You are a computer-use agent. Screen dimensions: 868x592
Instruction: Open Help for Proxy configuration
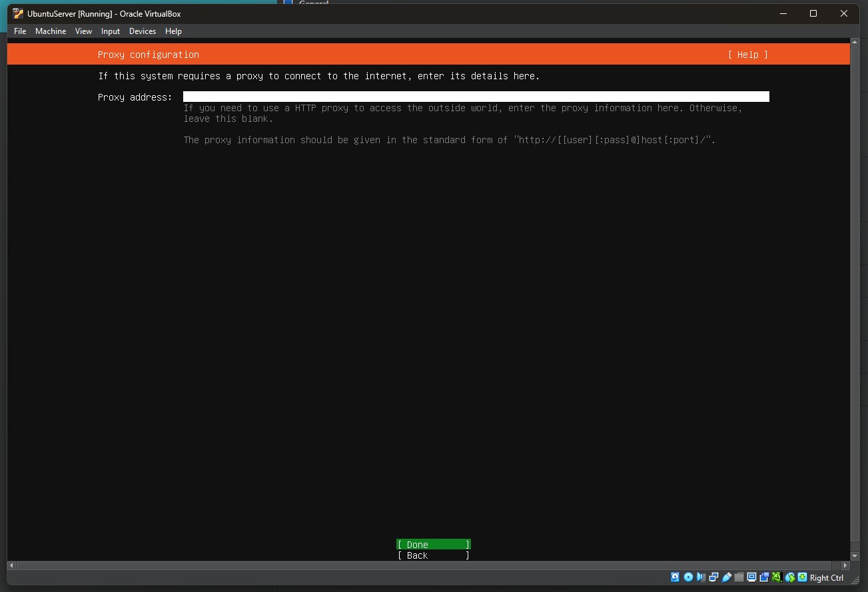coord(747,54)
